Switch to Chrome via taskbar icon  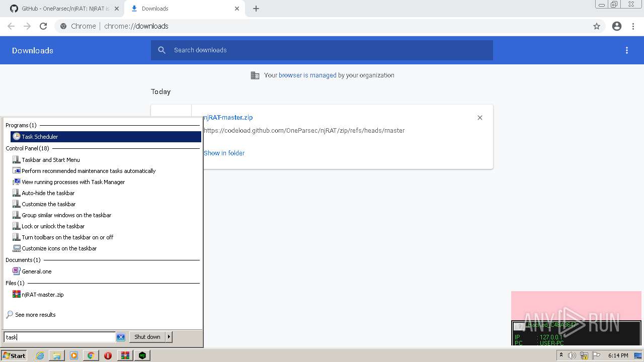(91, 355)
